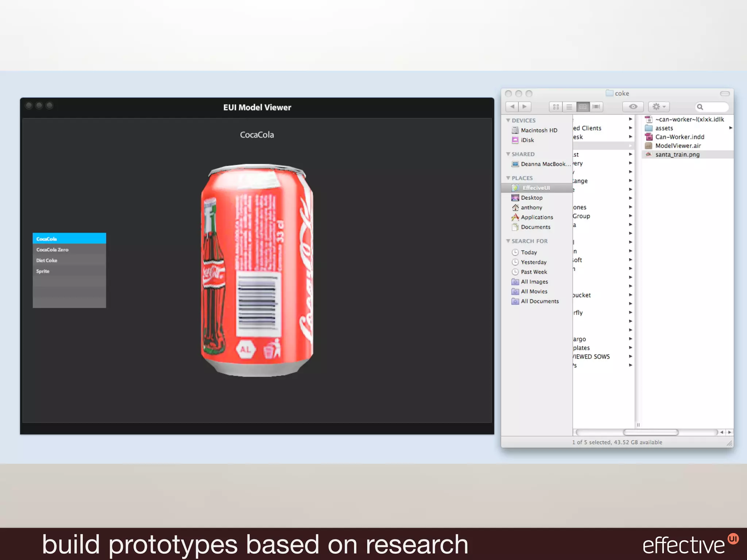Collapse the PLACES sidebar section
The image size is (747, 560).
pyautogui.click(x=508, y=178)
